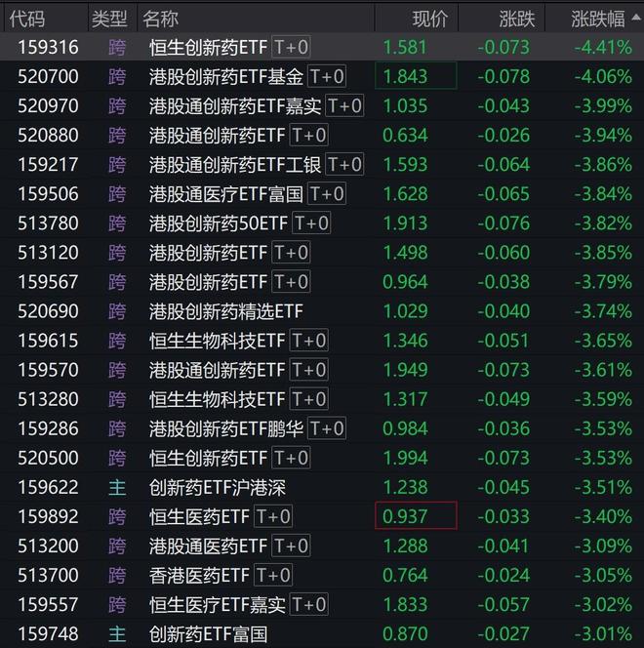
Task: Click the T+0 tag on 港股创新药ETF鹏华
Action: 327,428
